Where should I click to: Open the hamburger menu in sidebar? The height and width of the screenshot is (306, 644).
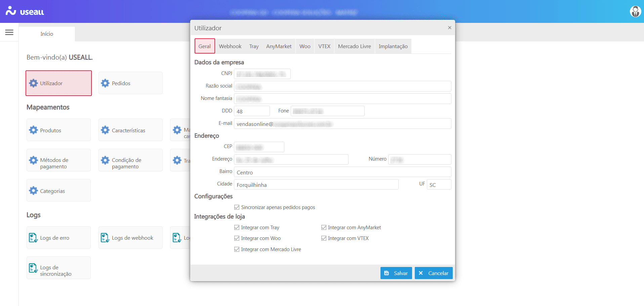click(9, 32)
